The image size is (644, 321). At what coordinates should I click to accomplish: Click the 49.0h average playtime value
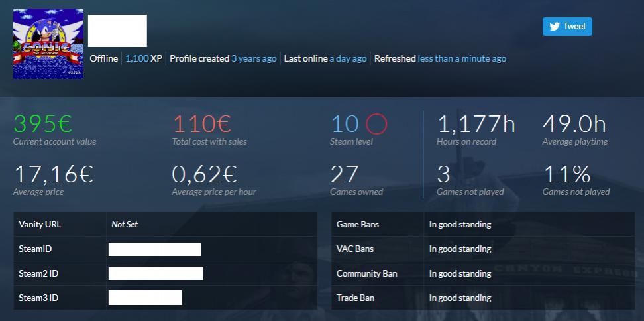(574, 124)
